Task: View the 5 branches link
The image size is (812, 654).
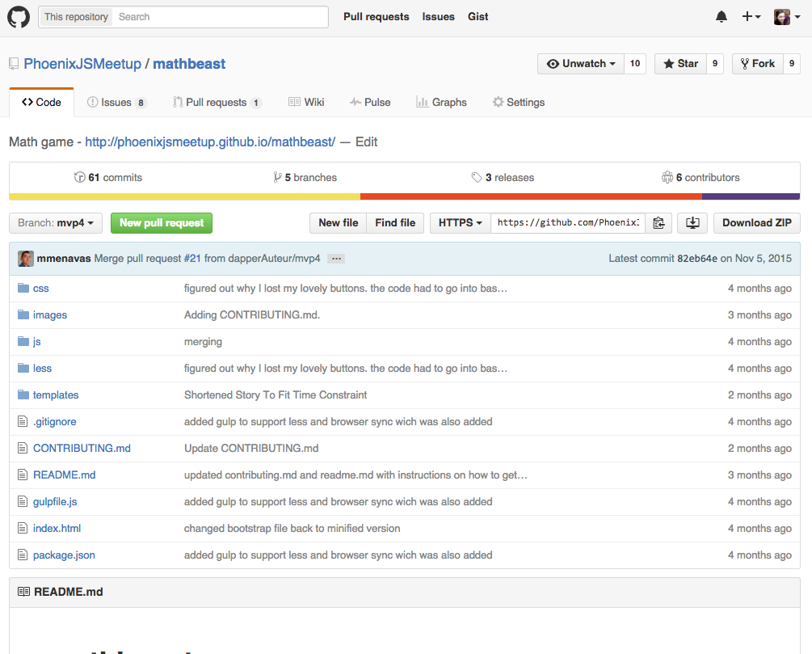Action: pyautogui.click(x=305, y=177)
